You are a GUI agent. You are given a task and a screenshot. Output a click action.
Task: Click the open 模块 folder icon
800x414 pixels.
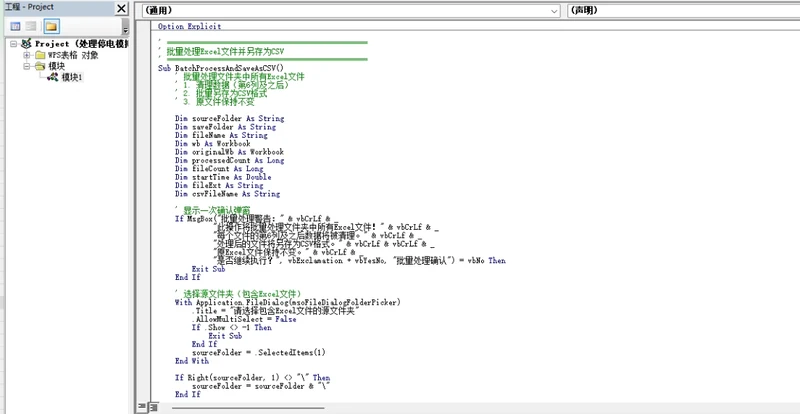pos(40,66)
